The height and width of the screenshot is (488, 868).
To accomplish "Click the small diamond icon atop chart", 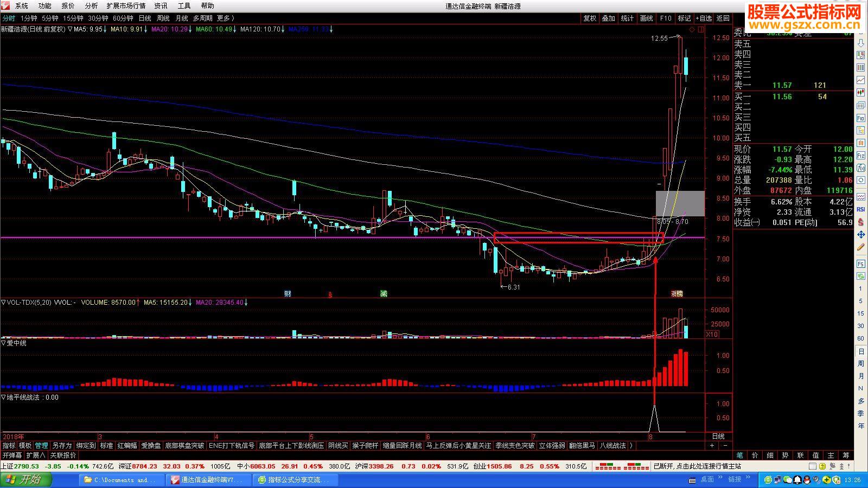I will (692, 29).
